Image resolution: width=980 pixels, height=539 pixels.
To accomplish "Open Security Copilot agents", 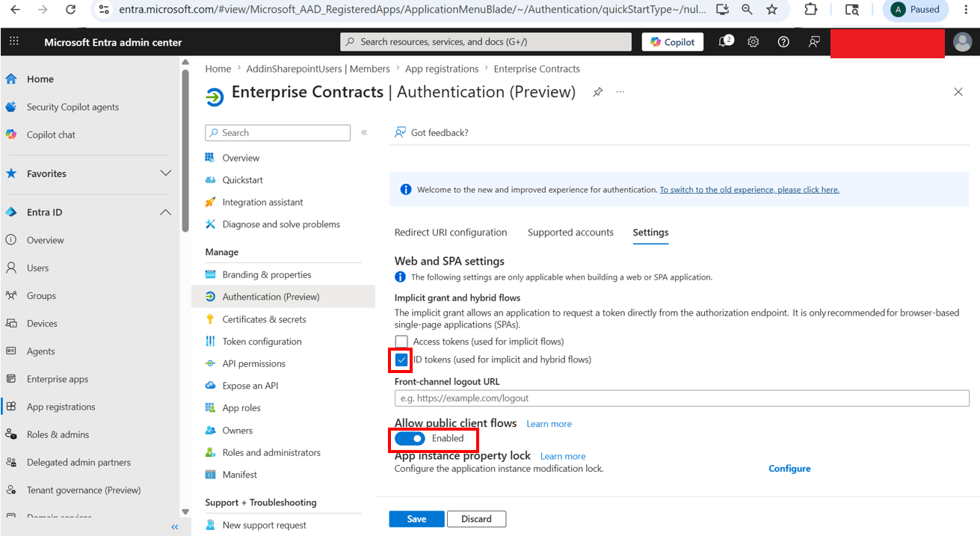I will (73, 107).
